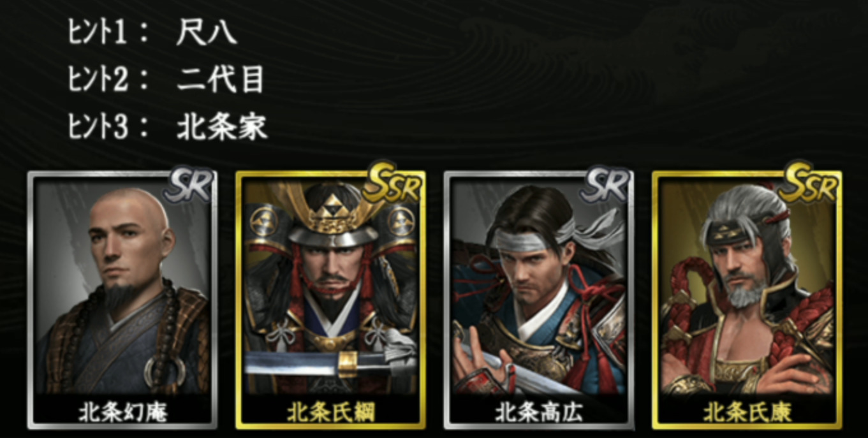Choose the 北条氏綱 character card
Viewport: 868px width, 438px height.
330,300
